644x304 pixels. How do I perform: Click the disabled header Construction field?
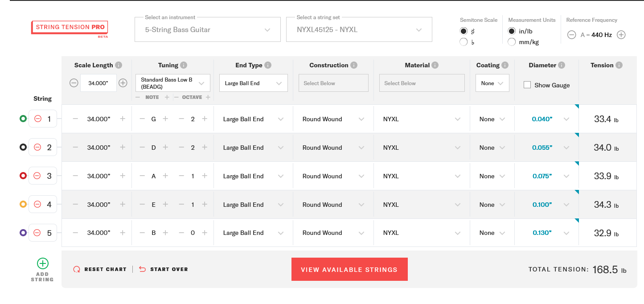333,83
